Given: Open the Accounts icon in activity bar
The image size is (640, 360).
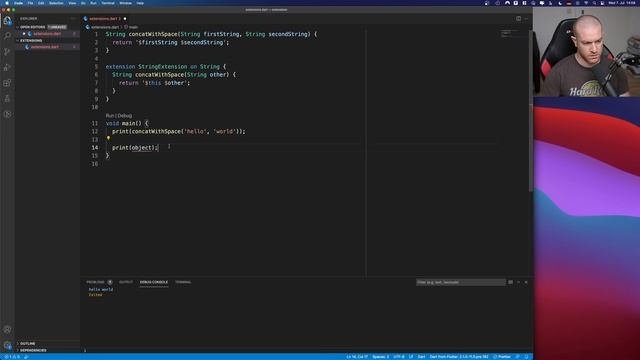Looking at the screenshot, I should [x=7, y=329].
